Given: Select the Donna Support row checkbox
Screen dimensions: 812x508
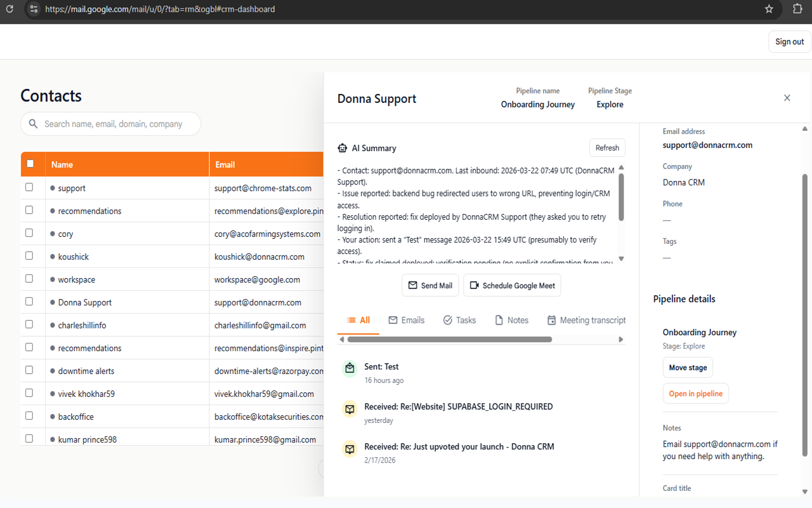Looking at the screenshot, I should coord(29,302).
